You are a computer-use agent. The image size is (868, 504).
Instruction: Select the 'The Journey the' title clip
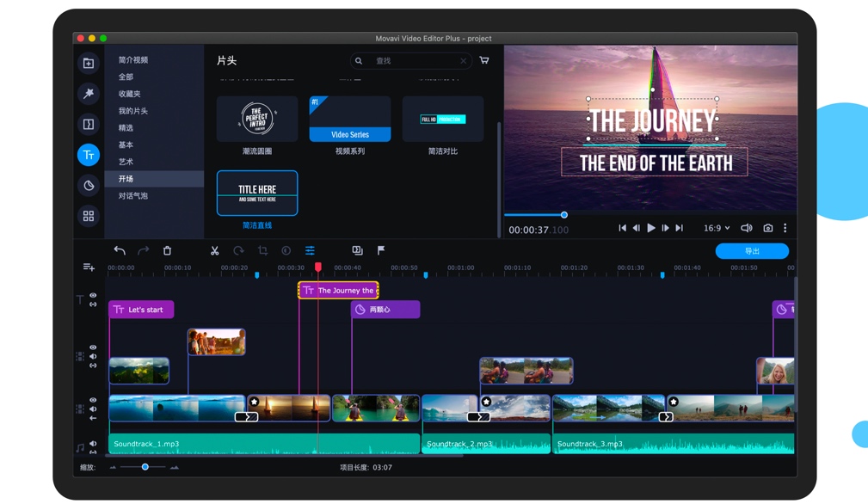338,290
